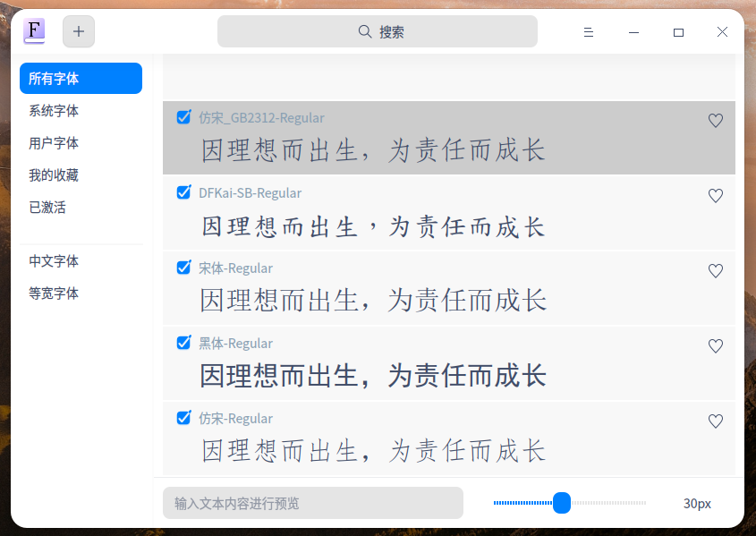Toggle the 宋体-Regular font checkbox
Image resolution: width=756 pixels, height=536 pixels.
183,267
